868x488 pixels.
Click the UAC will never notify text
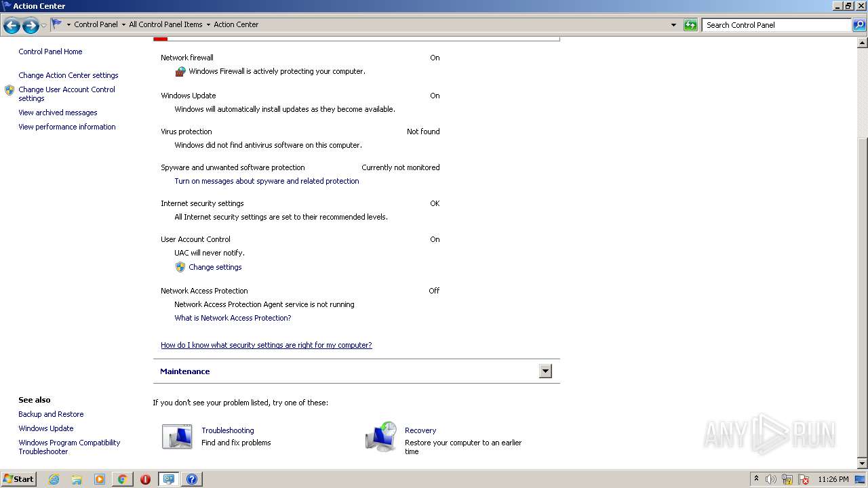210,253
